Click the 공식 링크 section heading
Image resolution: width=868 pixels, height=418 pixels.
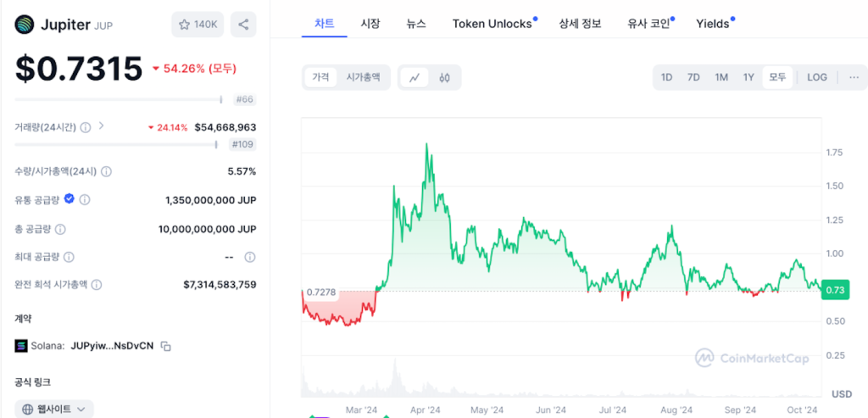(x=33, y=382)
